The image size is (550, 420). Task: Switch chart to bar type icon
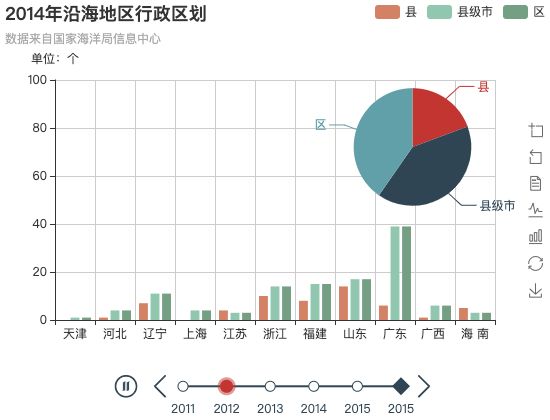click(x=536, y=237)
